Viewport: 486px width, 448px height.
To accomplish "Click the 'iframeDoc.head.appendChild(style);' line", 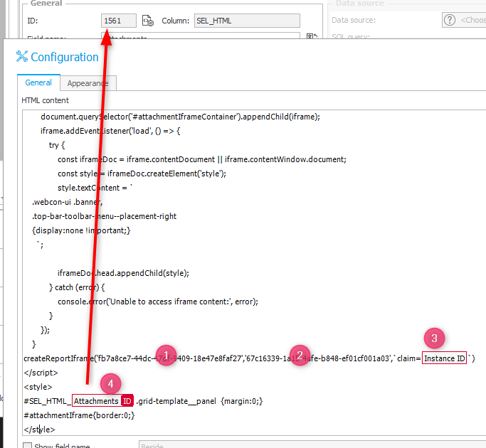I will (x=123, y=273).
